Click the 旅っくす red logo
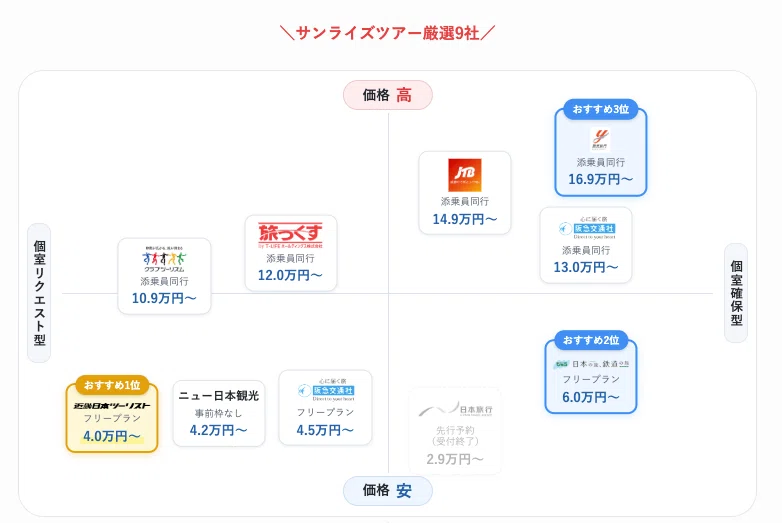The height and width of the screenshot is (523, 782). 290,235
